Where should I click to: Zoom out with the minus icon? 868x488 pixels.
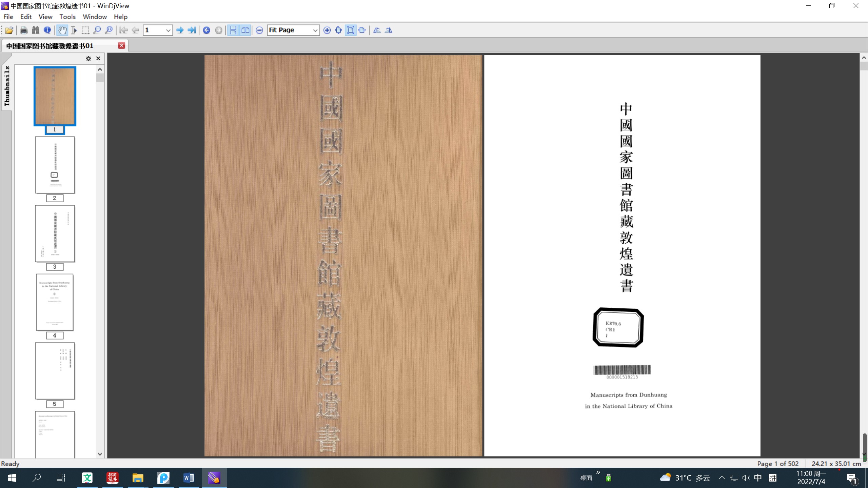(x=259, y=30)
